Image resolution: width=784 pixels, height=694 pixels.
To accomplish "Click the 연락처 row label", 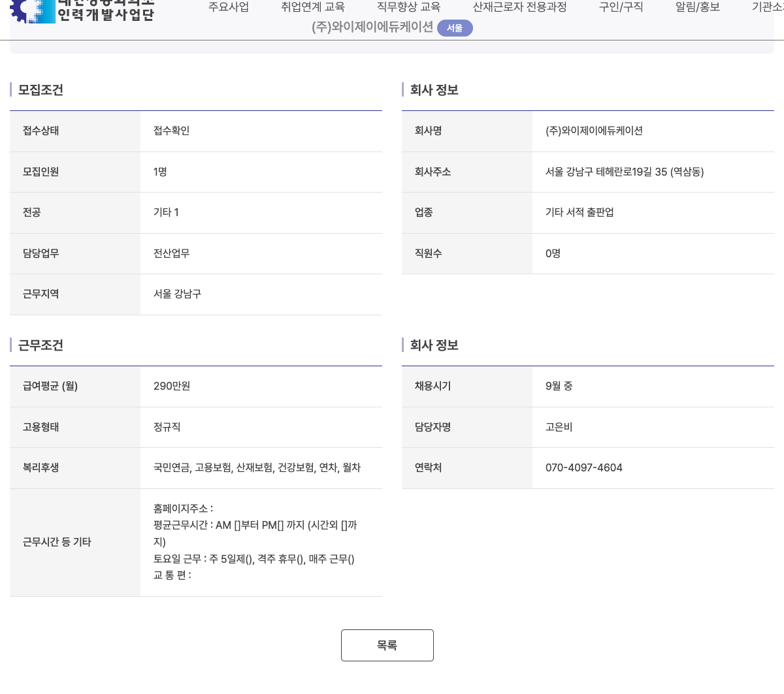I will (429, 467).
